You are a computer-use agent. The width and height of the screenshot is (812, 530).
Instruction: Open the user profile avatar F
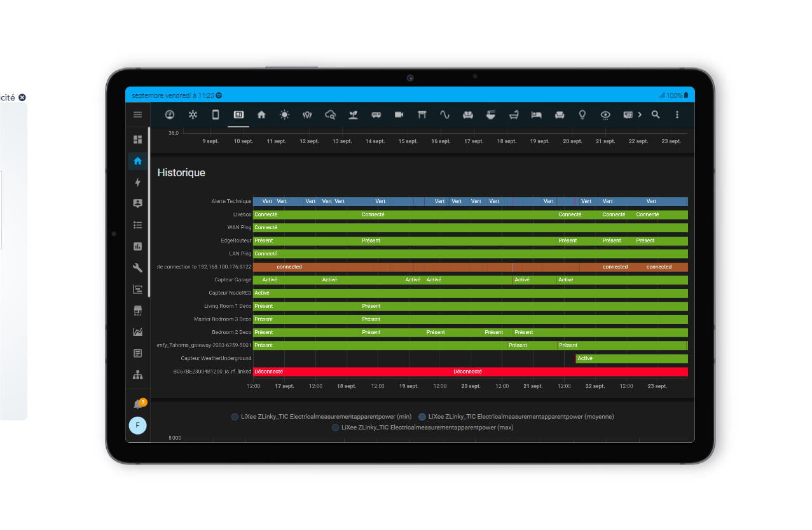[x=137, y=426]
